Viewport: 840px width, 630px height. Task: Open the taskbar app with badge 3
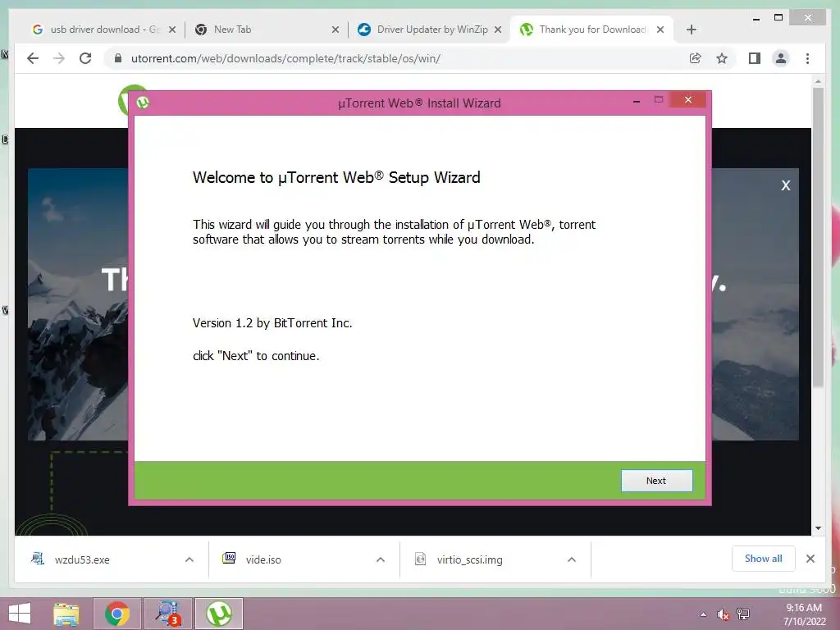pyautogui.click(x=167, y=614)
